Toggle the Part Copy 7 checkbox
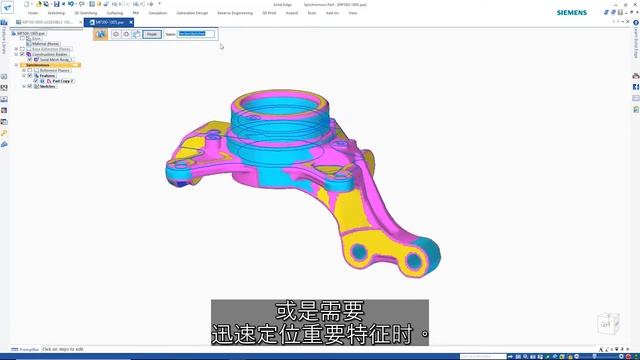The height and width of the screenshot is (360, 640). coord(36,81)
